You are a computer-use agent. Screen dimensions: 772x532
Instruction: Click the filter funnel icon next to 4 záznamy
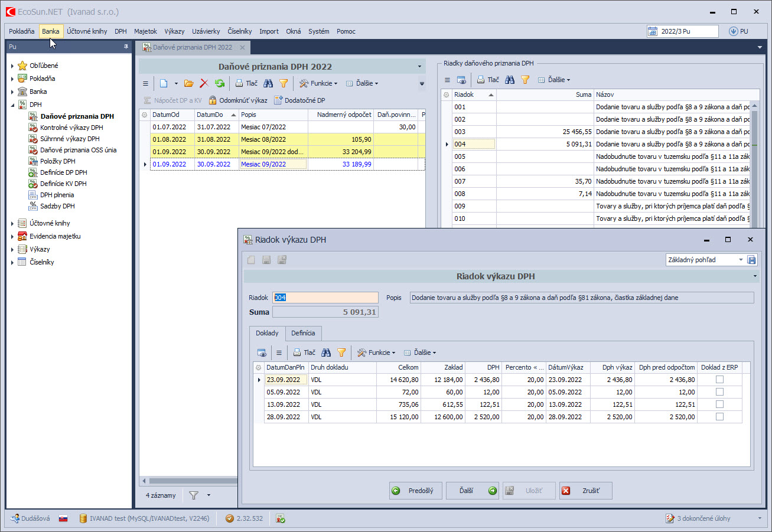point(193,495)
